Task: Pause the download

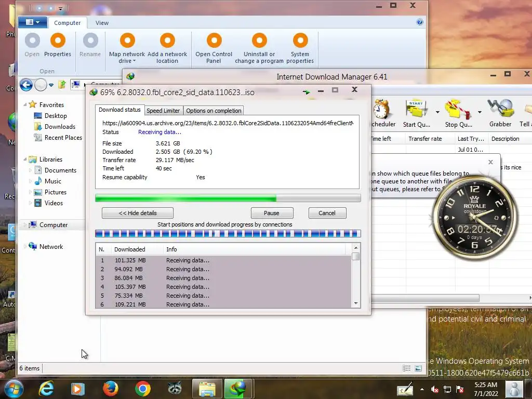Action: click(x=272, y=213)
